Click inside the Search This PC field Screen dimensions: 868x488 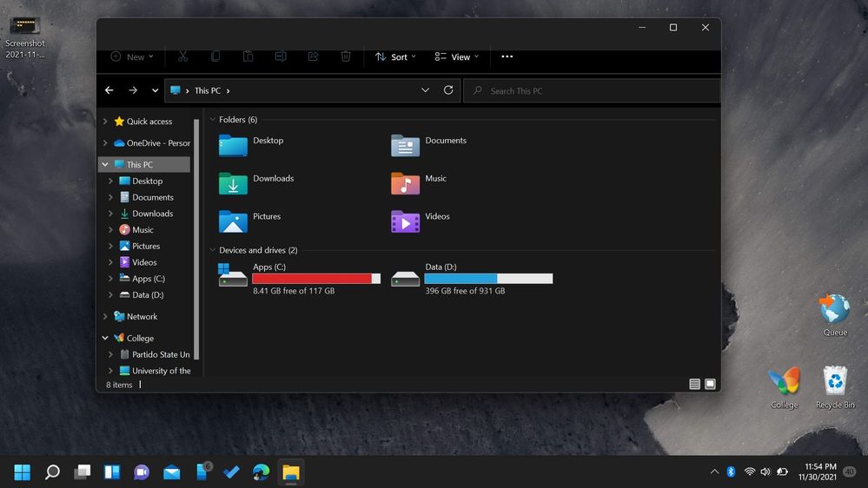[593, 90]
